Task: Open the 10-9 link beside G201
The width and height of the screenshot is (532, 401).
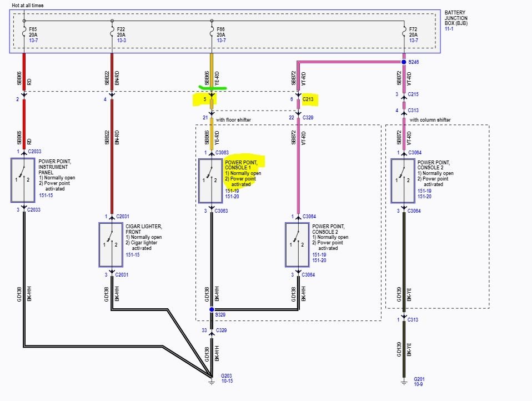Action: 418,384
